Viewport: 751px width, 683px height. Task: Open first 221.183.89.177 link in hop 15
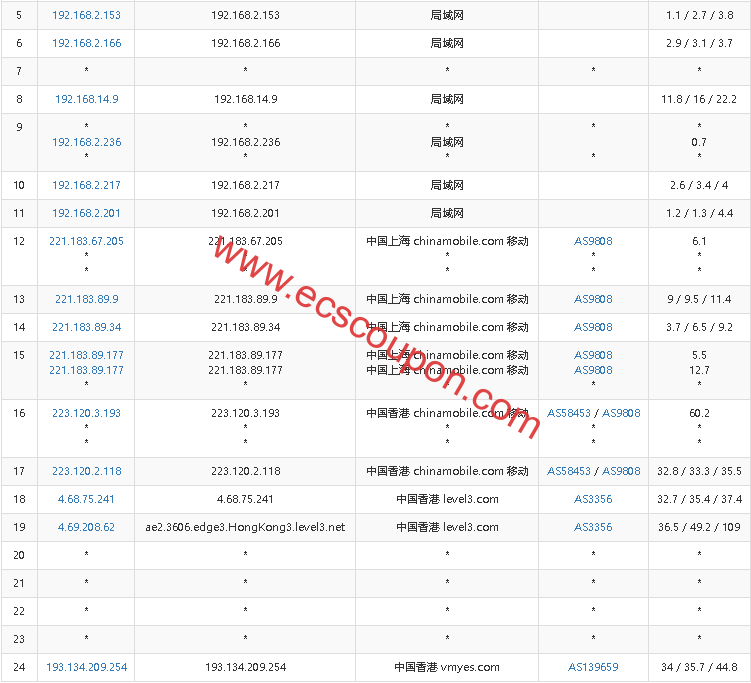pos(86,355)
